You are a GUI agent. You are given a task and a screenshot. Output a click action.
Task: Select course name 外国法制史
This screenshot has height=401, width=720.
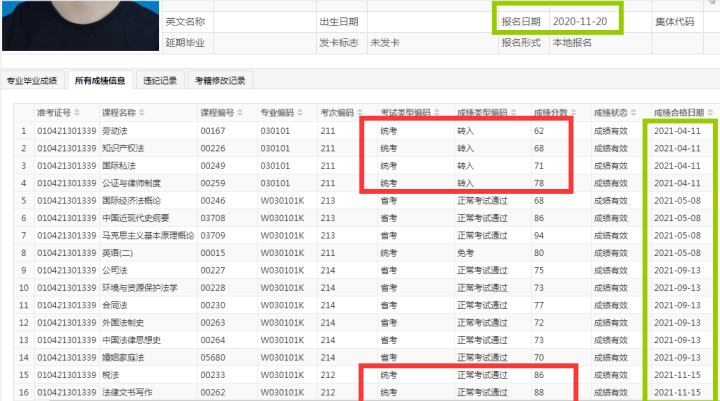(123, 323)
